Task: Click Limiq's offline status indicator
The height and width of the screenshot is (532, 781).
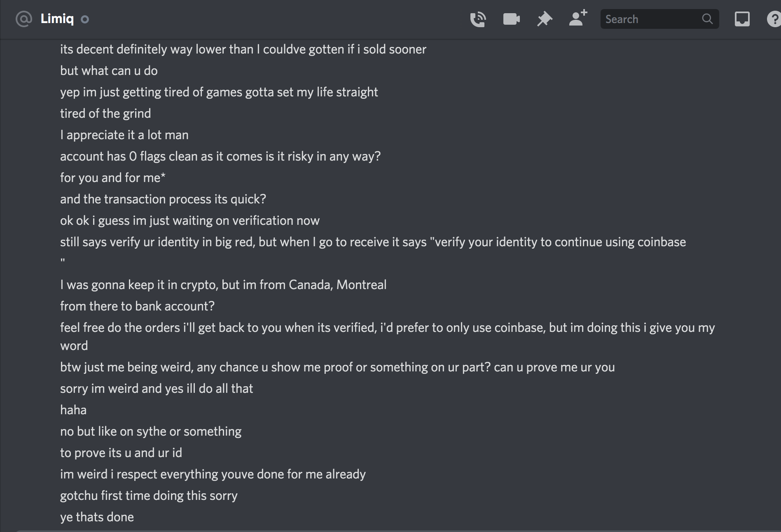Action: pos(85,19)
